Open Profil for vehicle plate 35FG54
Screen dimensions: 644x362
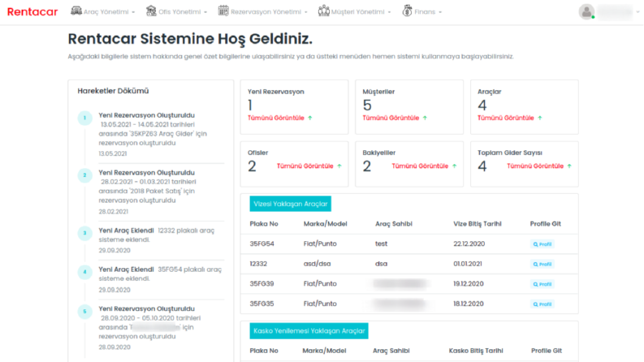tap(542, 244)
